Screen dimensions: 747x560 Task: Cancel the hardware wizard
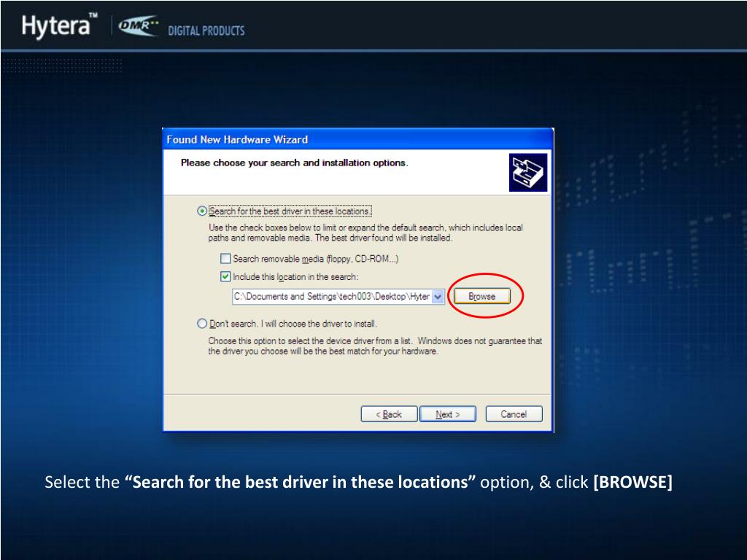tap(514, 414)
